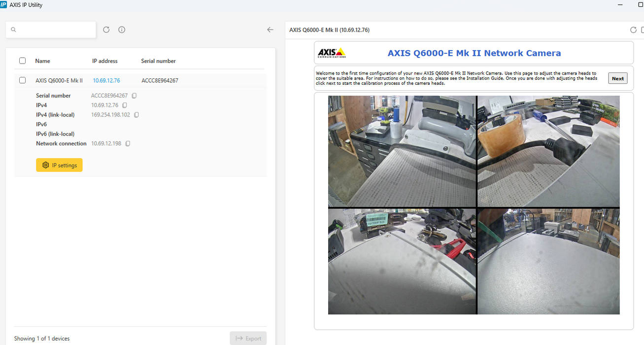Click the Network connection label
Viewport: 644px width, 345px height.
61,143
